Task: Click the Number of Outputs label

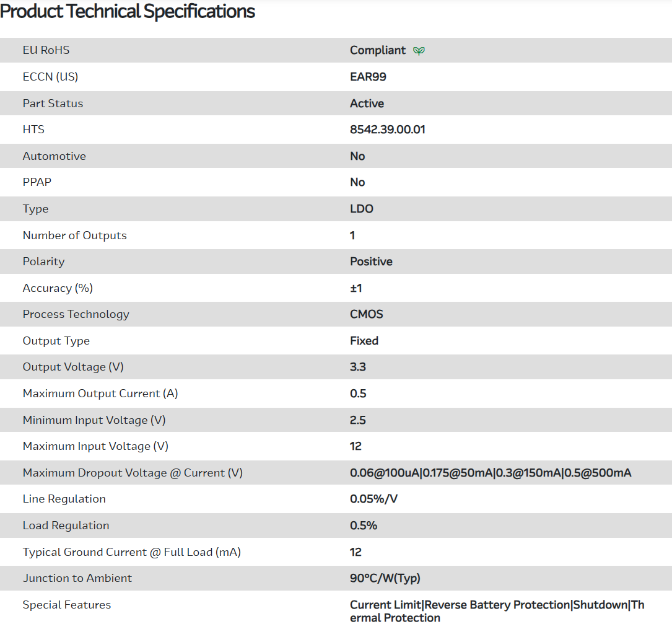Action: (74, 235)
